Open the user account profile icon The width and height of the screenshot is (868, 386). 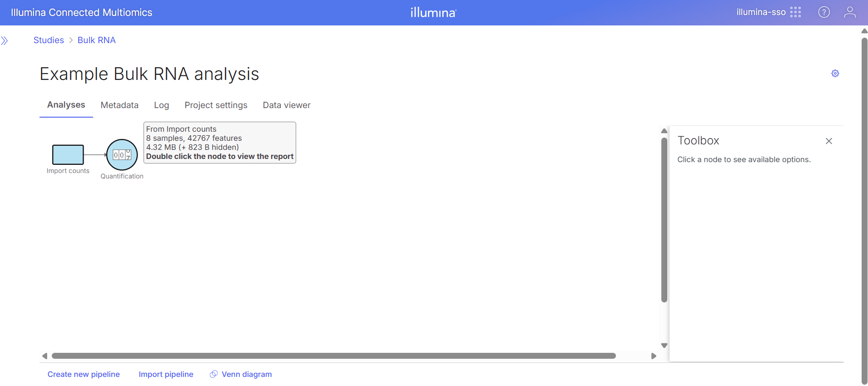(850, 12)
